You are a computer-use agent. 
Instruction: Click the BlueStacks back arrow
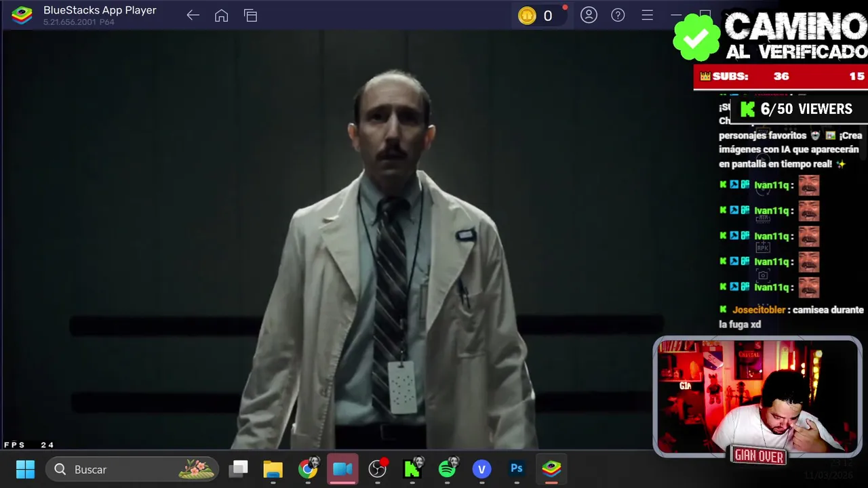[x=193, y=16]
